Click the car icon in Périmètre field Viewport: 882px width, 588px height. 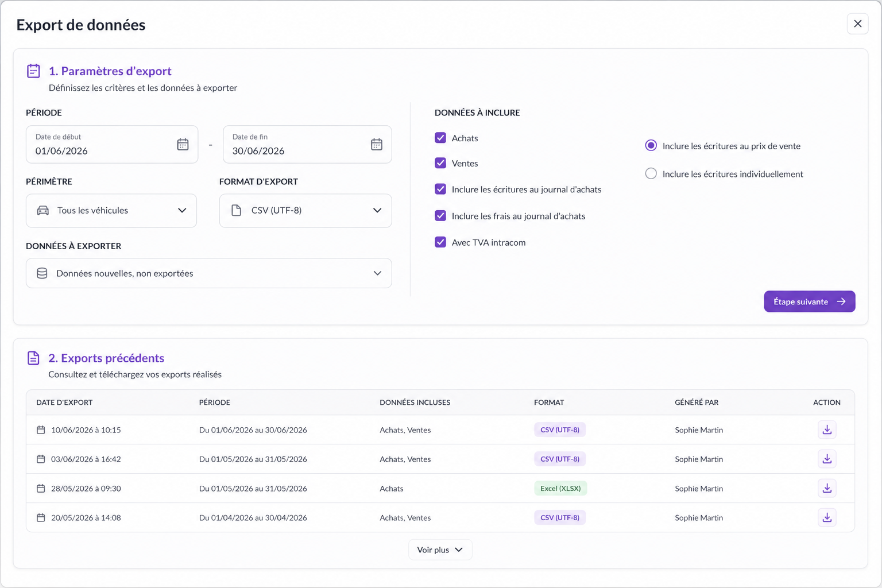(43, 211)
